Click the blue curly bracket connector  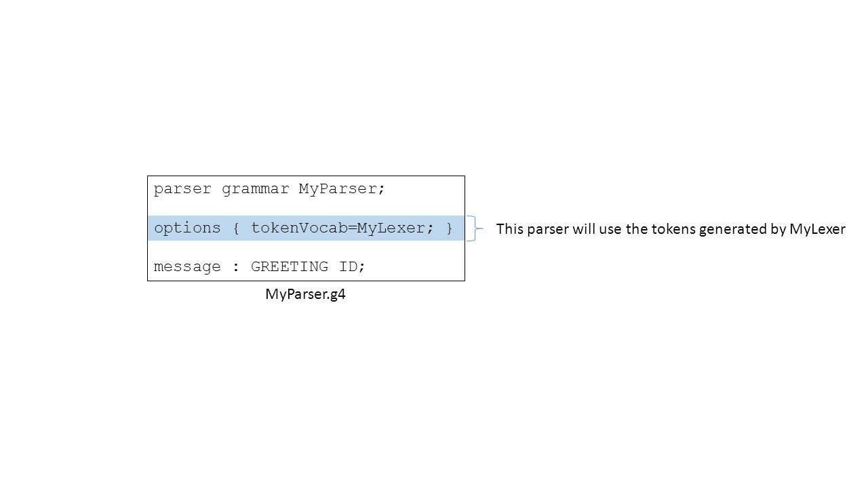[475, 228]
